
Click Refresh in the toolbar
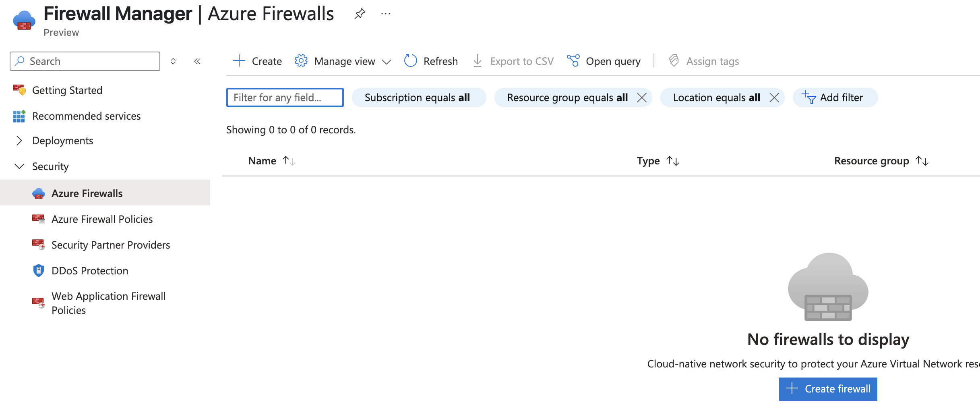[x=431, y=61]
